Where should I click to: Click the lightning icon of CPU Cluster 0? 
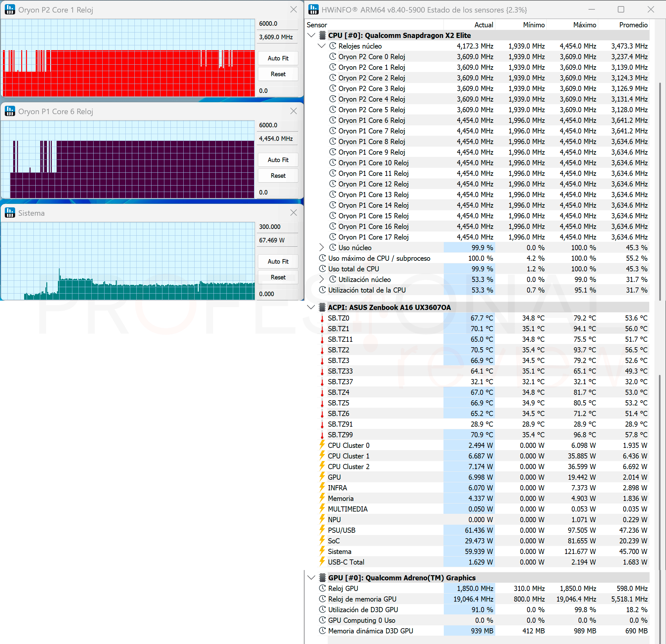tap(322, 445)
